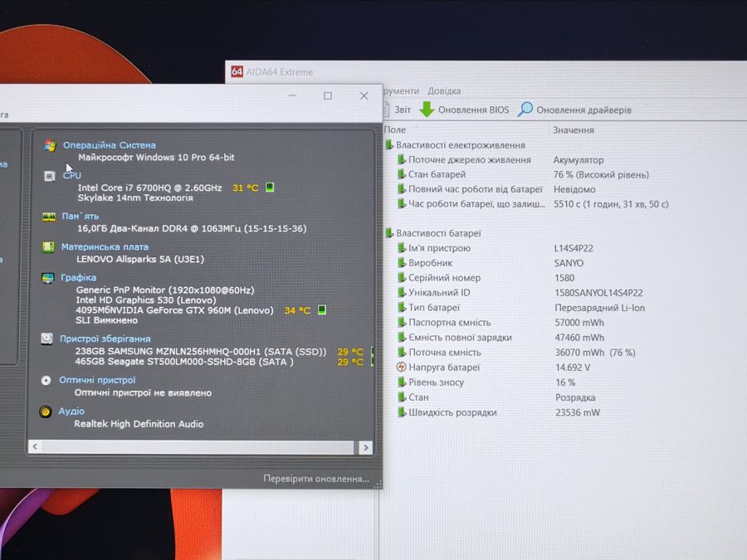Click the LENOVO Allsparks 5A (U3E1) text
Image resolution: width=747 pixels, height=560 pixels.
140,259
